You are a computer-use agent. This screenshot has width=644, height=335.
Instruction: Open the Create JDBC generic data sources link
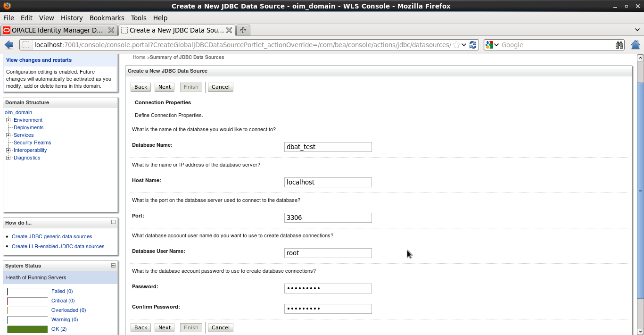point(52,236)
